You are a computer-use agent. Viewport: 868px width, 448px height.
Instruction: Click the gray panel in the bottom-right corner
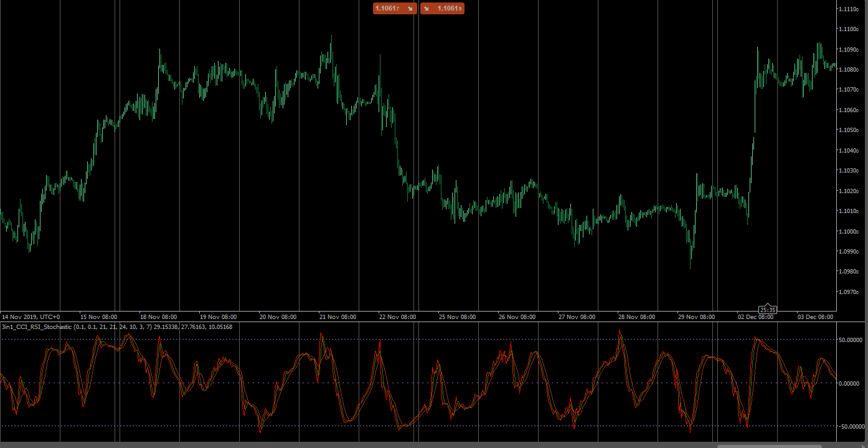click(853, 444)
